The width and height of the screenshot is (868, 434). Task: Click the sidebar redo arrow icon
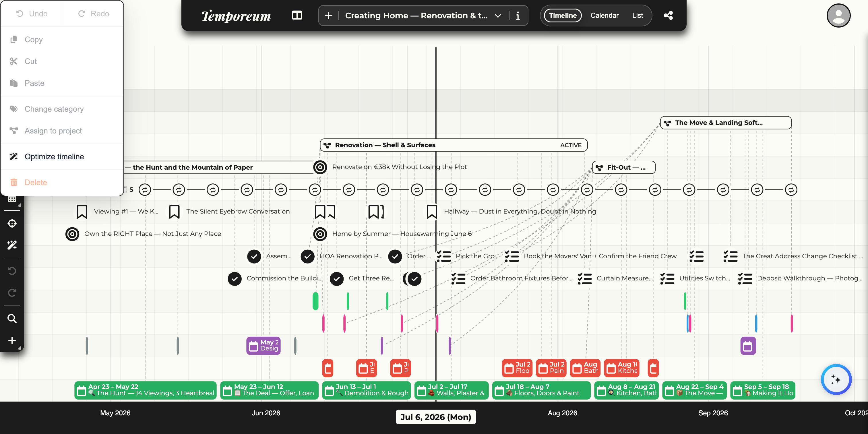pyautogui.click(x=12, y=292)
